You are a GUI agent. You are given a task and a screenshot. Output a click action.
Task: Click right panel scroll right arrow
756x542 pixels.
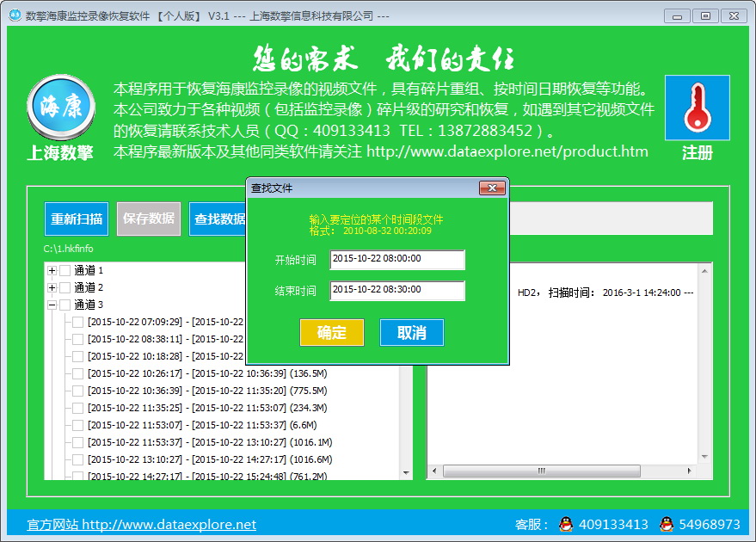tap(690, 471)
